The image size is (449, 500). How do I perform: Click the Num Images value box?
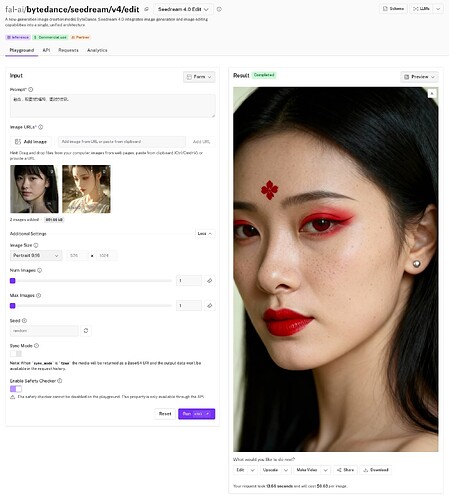coord(189,281)
